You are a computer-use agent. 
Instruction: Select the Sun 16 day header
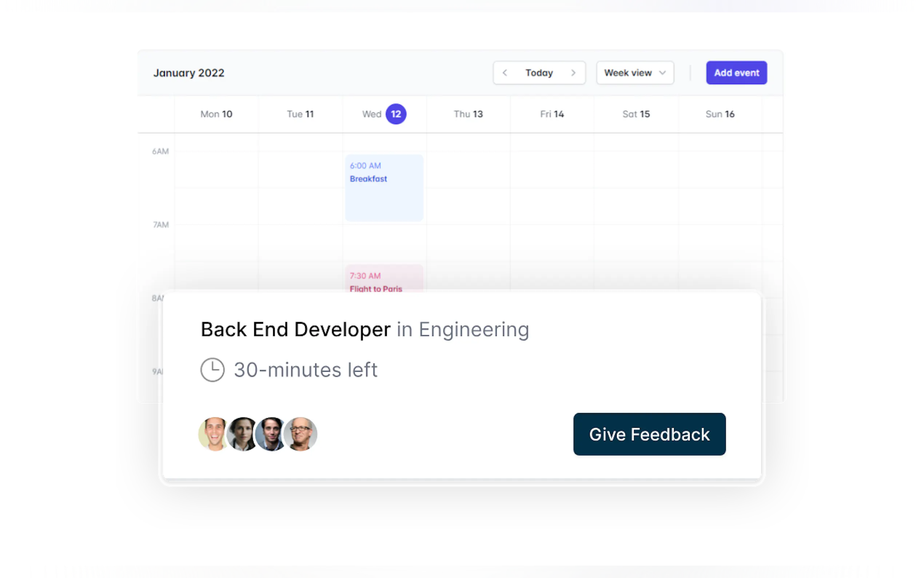click(x=720, y=114)
